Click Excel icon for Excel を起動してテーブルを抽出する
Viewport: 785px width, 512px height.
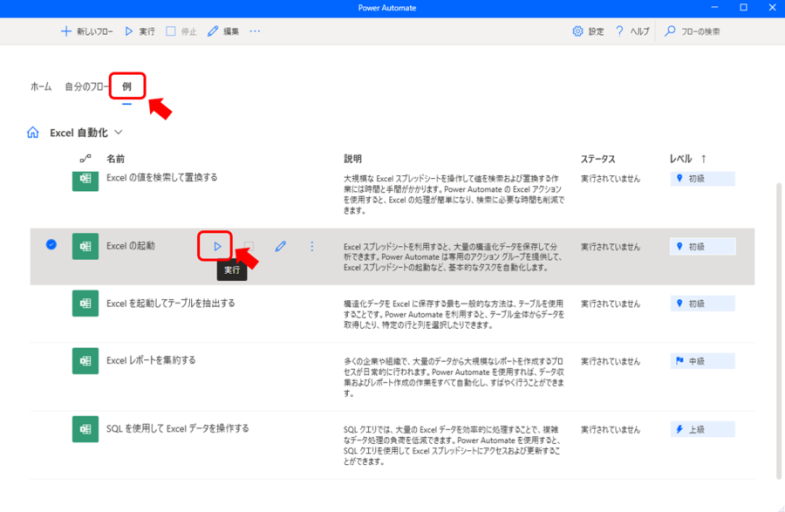pyautogui.click(x=86, y=303)
